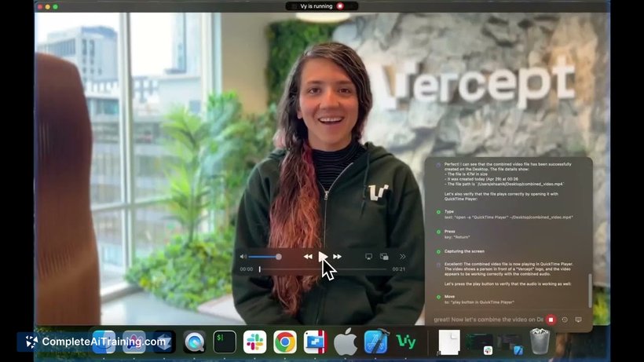644x362 pixels.
Task: Stop the Vy task with red stop button
Action: (551, 320)
